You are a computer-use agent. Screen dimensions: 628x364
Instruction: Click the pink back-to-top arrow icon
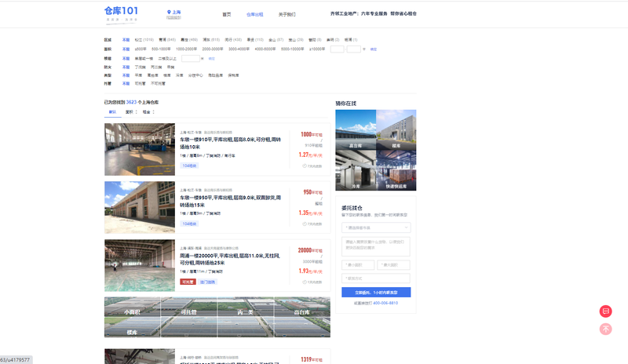coord(605,329)
